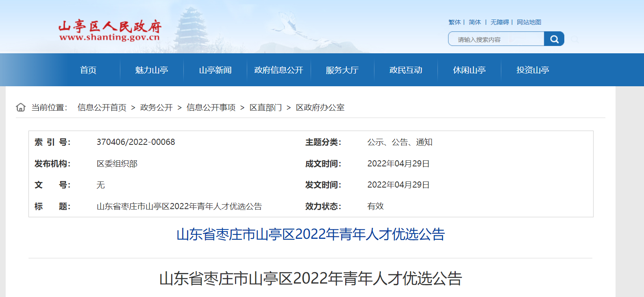Open the 休闲山亭 nav menu
The width and height of the screenshot is (644, 297).
469,70
